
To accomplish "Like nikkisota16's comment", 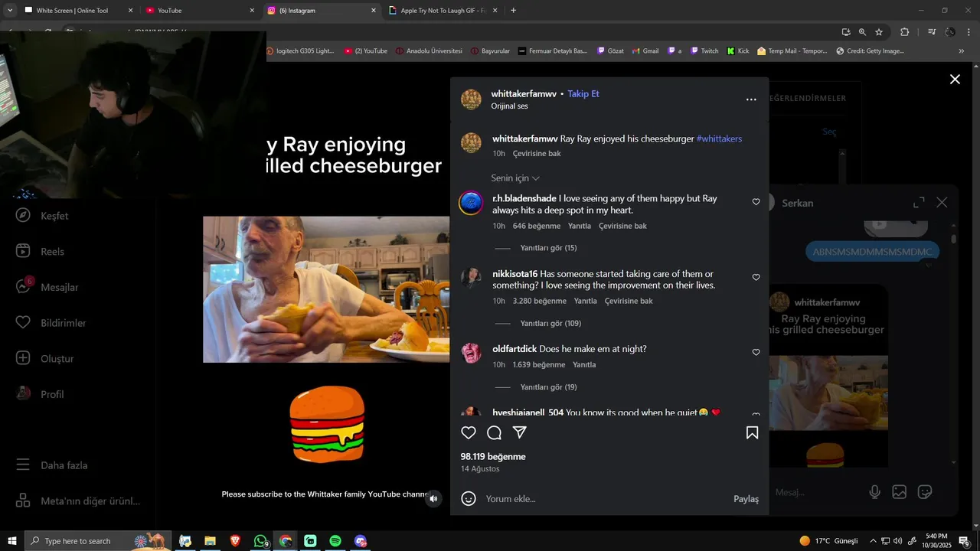I will [x=756, y=277].
